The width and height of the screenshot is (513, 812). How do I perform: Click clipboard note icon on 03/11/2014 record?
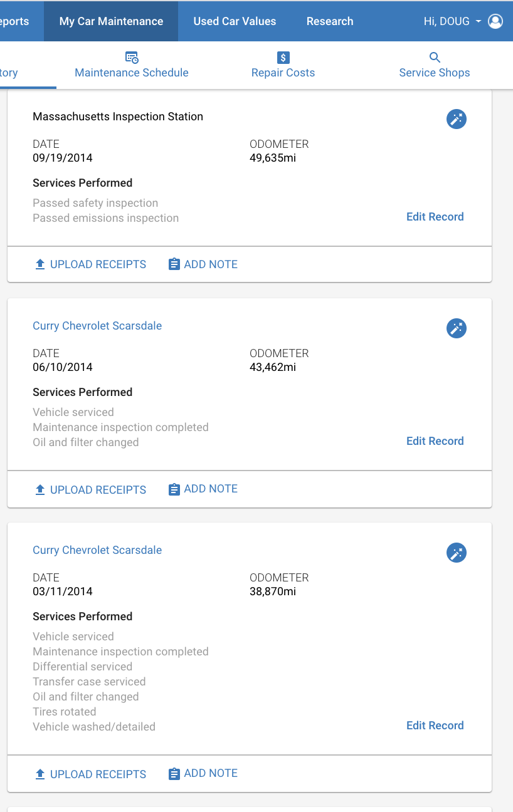174,774
